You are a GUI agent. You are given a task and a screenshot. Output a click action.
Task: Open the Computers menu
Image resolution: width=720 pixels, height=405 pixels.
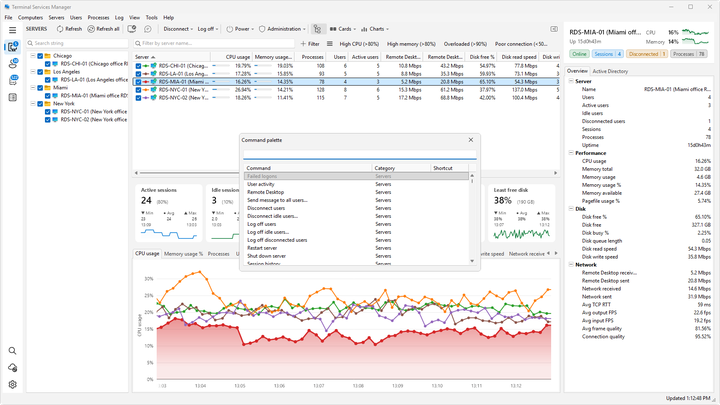[30, 17]
